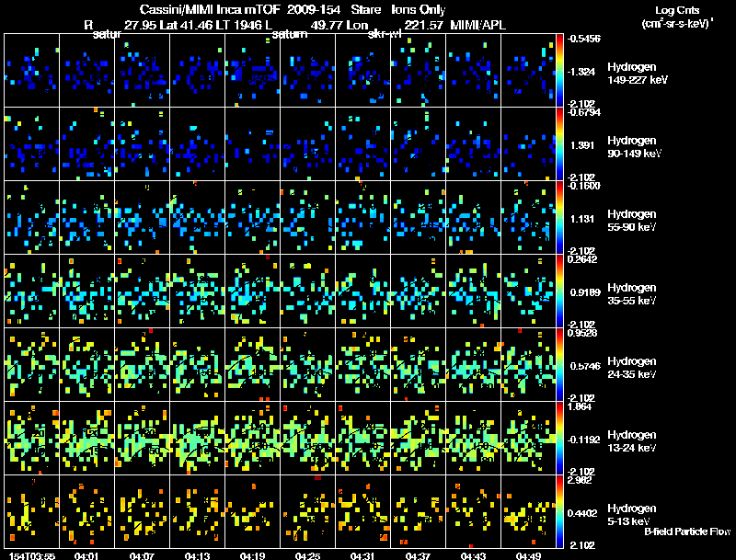The image size is (736, 560).
Task: Select the 55-90 keV panel at 04:19
Action: [252, 218]
